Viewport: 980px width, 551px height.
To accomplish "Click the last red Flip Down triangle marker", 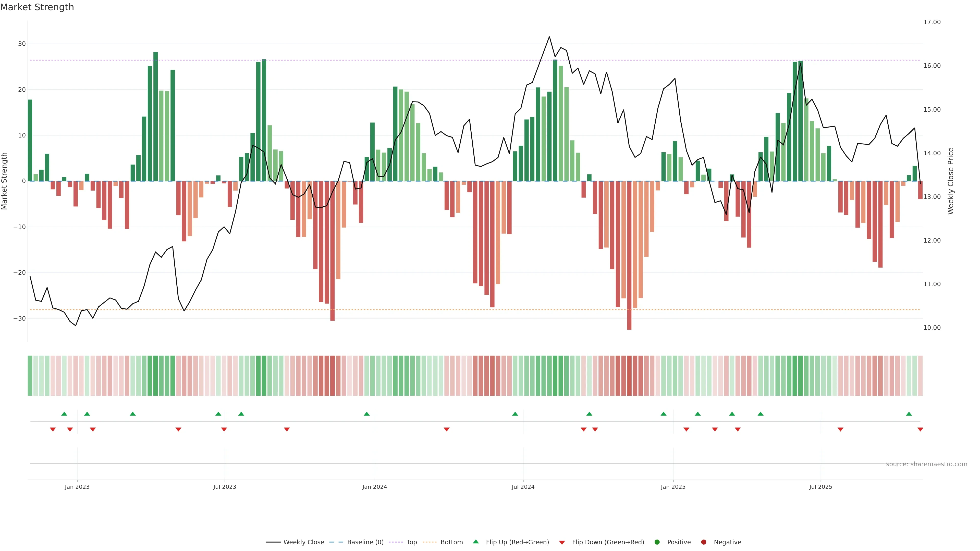I will click(x=920, y=429).
